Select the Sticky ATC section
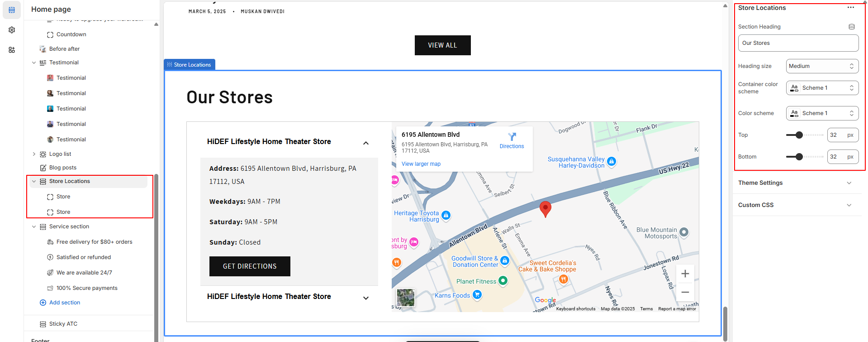Viewport: 868px width, 342px height. point(63,324)
